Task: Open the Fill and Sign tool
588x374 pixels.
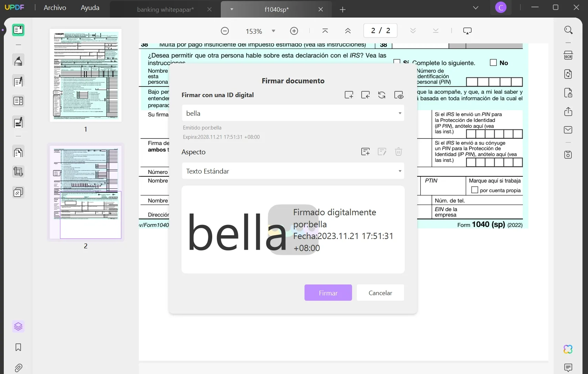Action: pos(18,122)
